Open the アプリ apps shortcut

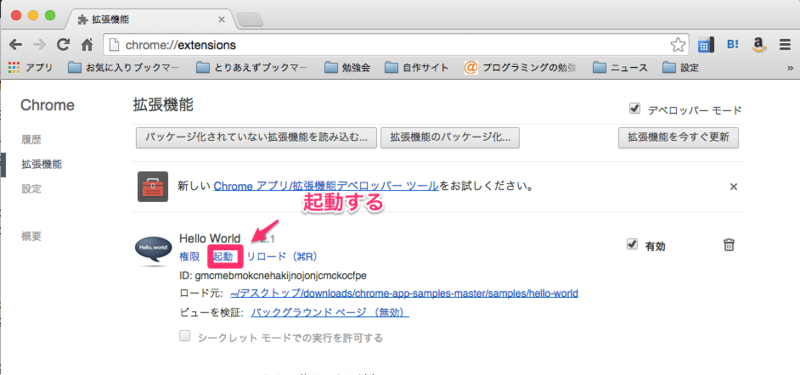31,67
